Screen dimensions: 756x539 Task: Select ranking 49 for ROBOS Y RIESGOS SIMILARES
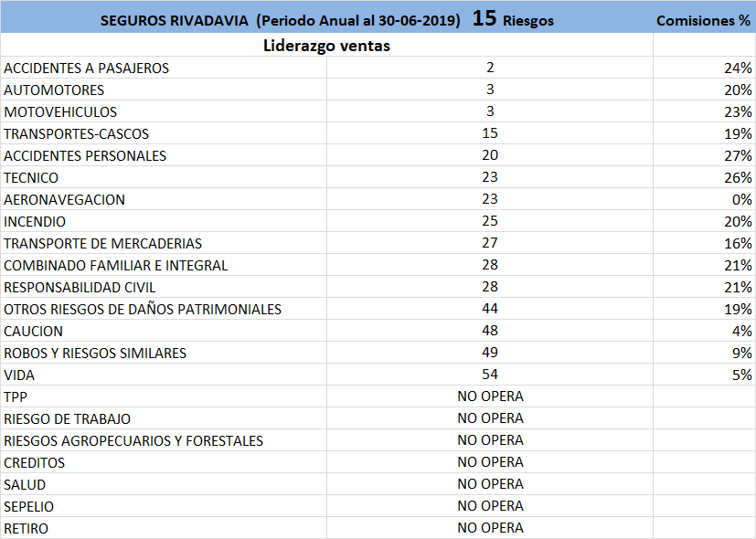point(490,352)
